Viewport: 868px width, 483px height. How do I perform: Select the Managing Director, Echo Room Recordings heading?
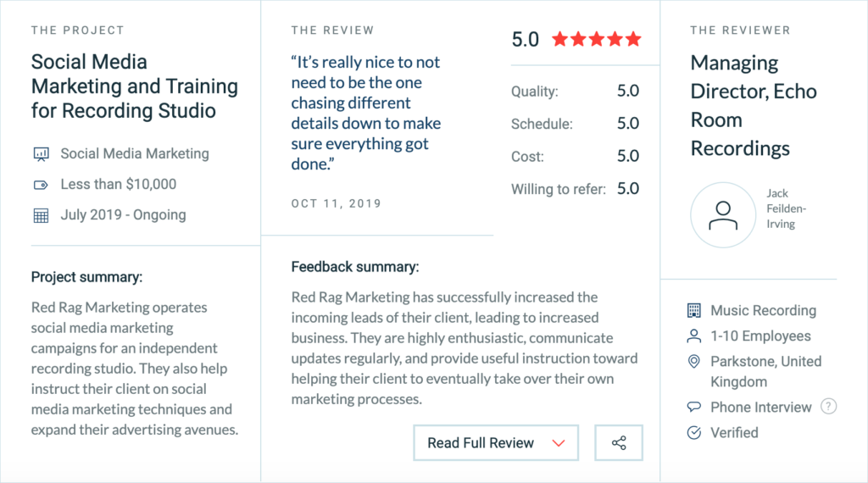tap(754, 106)
